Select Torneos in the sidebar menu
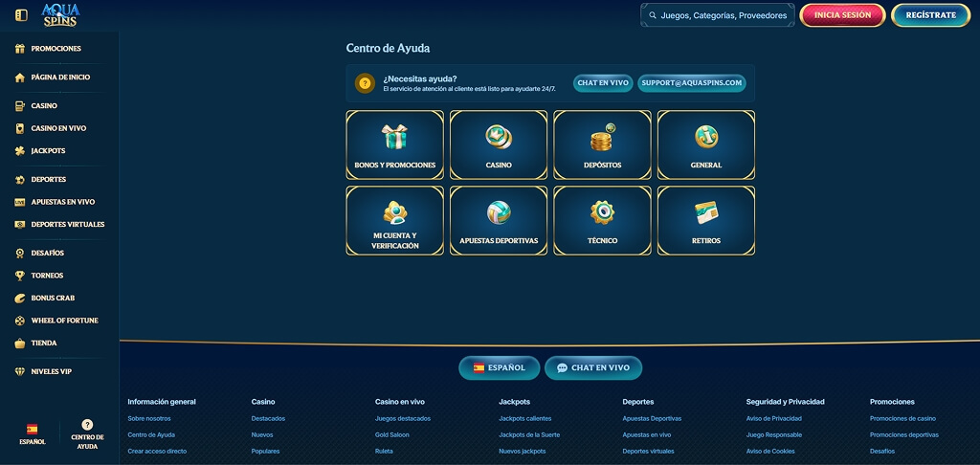Image resolution: width=980 pixels, height=465 pixels. (48, 276)
